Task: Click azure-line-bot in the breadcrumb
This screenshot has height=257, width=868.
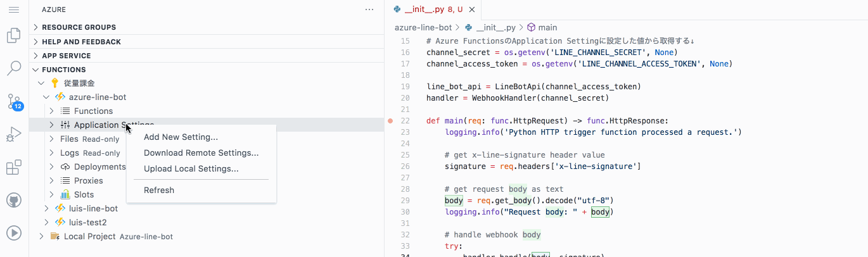Action: pyautogui.click(x=423, y=27)
